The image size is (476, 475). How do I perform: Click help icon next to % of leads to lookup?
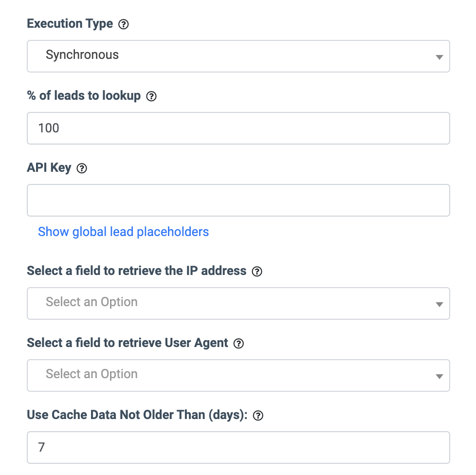click(151, 96)
